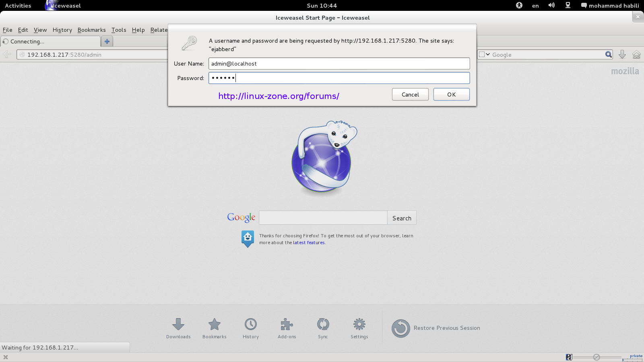Expand the search engine selector dropdown
644x362 pixels.
point(484,55)
